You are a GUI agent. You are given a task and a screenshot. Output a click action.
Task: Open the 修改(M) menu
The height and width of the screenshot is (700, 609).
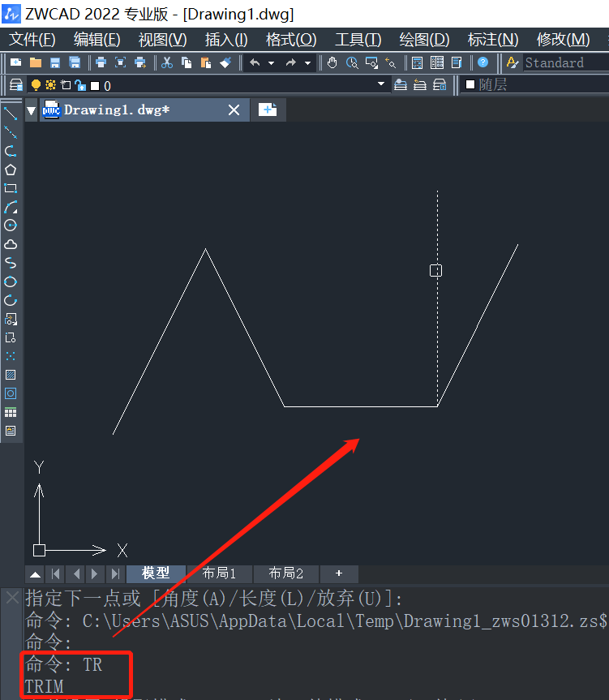point(563,40)
